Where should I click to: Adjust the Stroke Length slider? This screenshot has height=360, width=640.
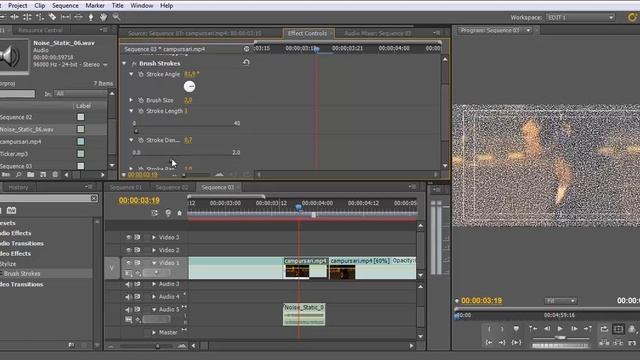(136, 131)
